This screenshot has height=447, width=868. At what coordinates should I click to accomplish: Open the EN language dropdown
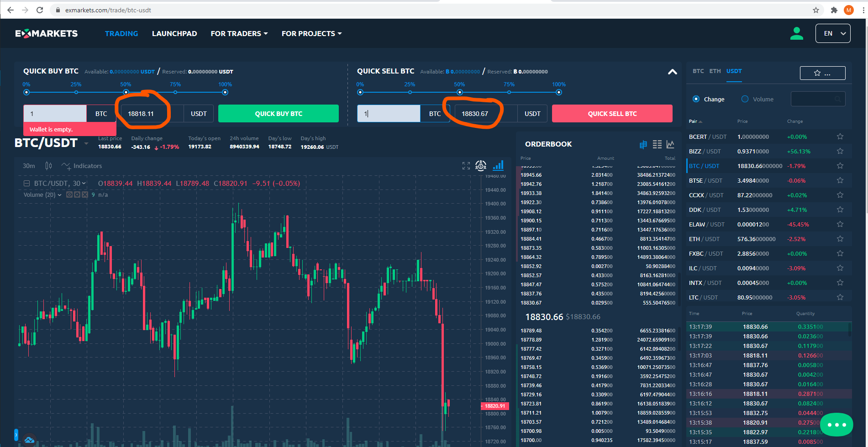(833, 33)
